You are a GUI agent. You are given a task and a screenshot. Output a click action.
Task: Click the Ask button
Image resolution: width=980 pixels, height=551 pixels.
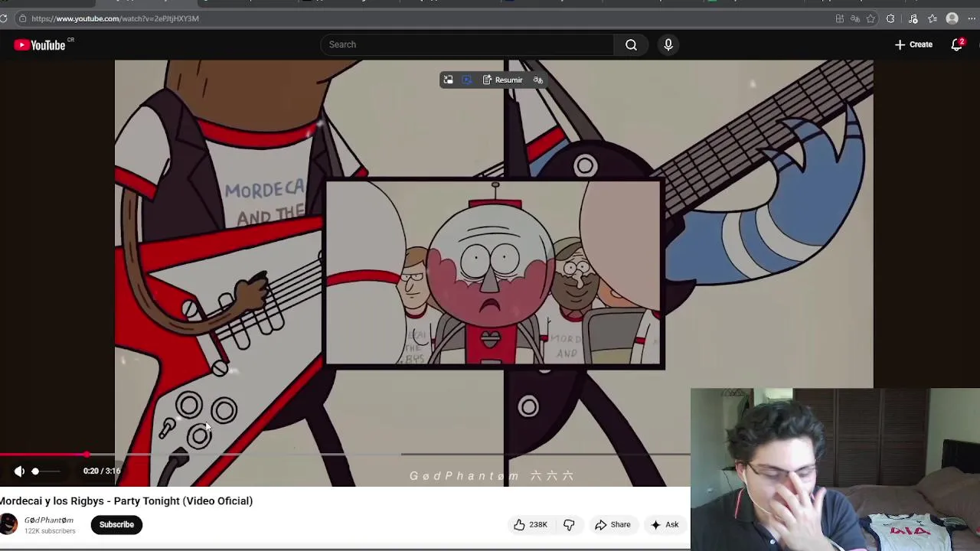coord(665,525)
